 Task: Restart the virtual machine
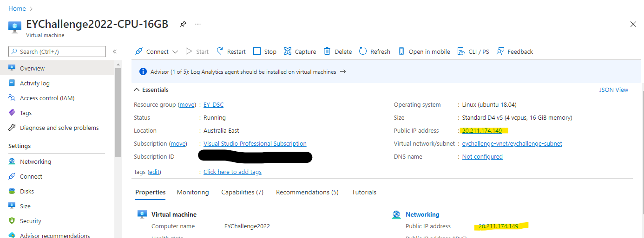231,51
